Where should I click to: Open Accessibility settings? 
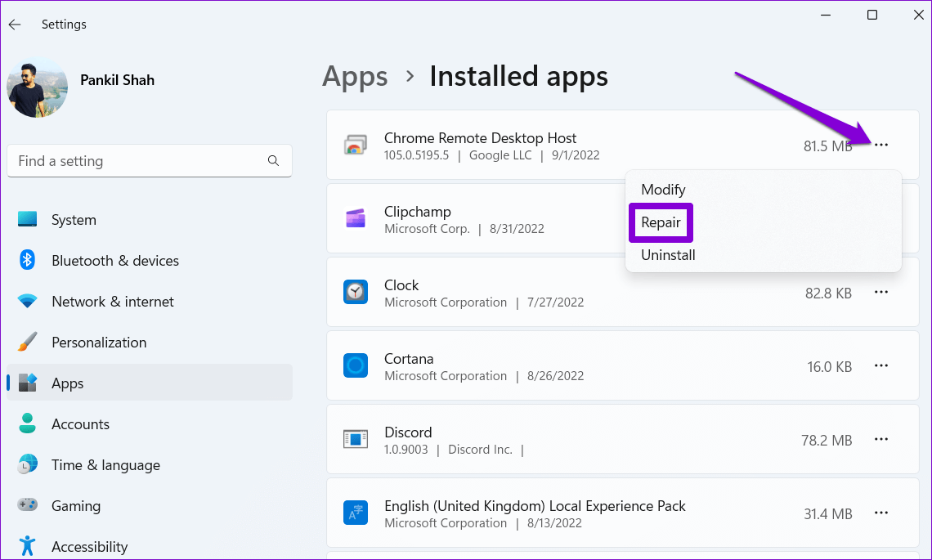[x=150, y=546]
